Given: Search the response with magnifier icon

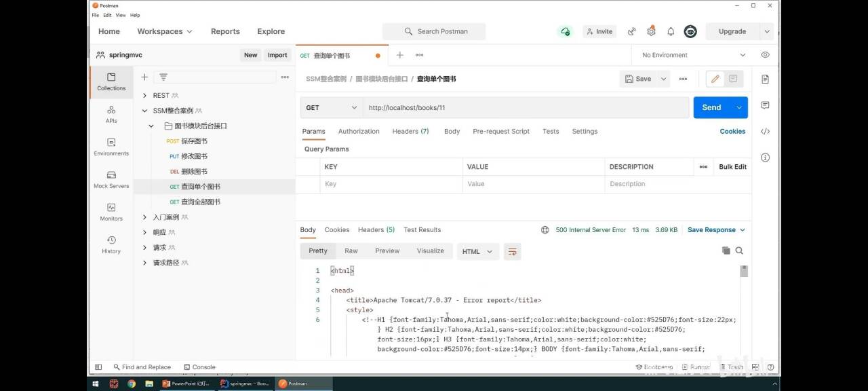Looking at the screenshot, I should coord(739,250).
